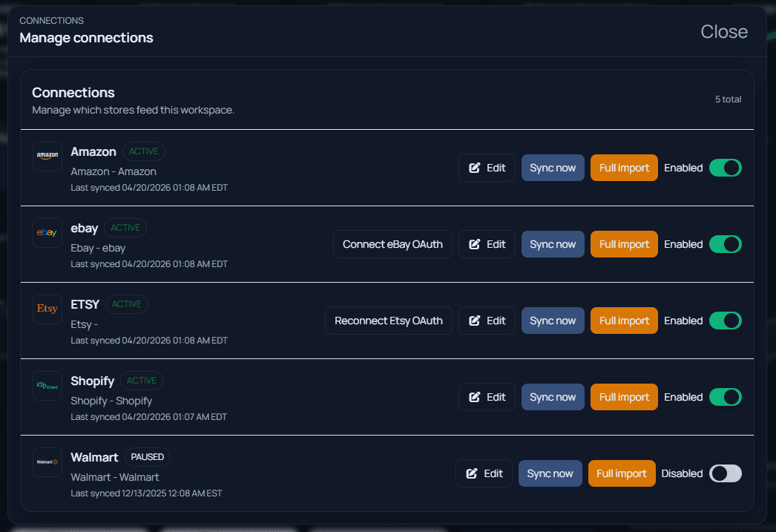Open Edit for the Shopify connection
Screen dimensions: 776x532
tap(487, 397)
